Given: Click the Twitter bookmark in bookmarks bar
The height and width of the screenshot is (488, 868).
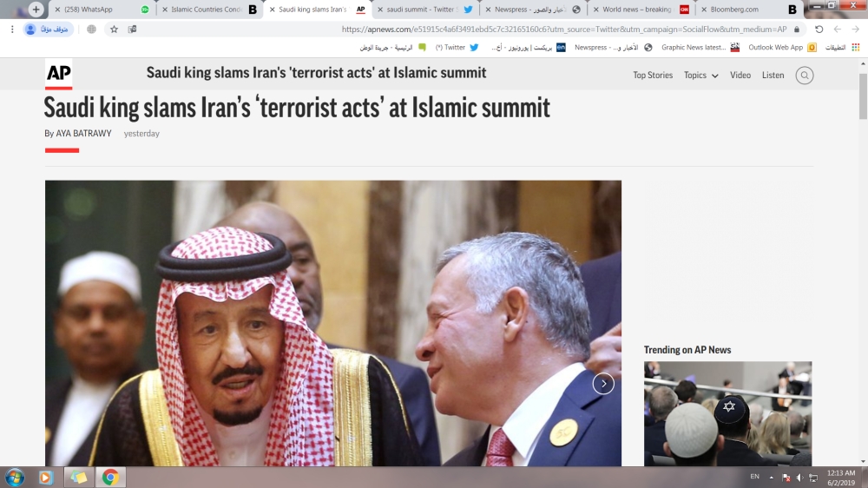Looking at the screenshot, I should [457, 48].
